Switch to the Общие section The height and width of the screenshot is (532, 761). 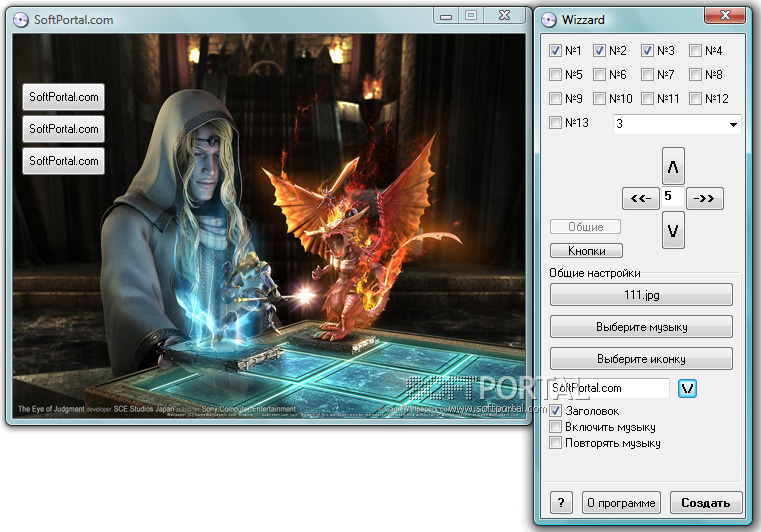click(585, 227)
